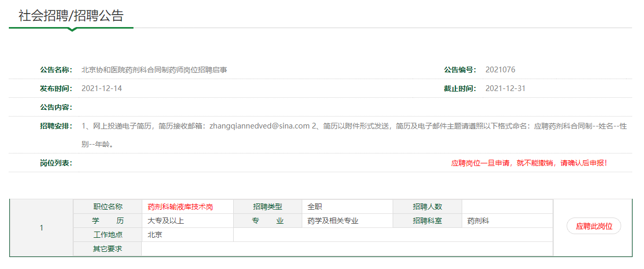Click the deadline date 2021-12-31

coord(505,88)
